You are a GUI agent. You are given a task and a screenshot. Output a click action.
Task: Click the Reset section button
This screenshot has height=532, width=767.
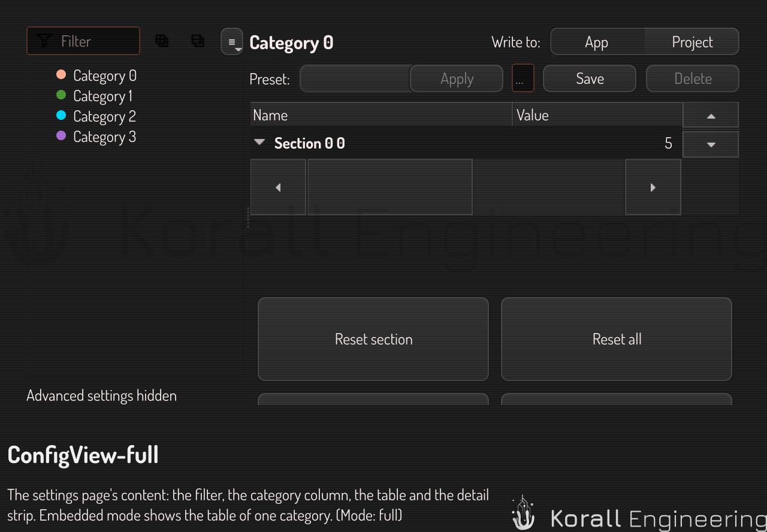tap(373, 339)
